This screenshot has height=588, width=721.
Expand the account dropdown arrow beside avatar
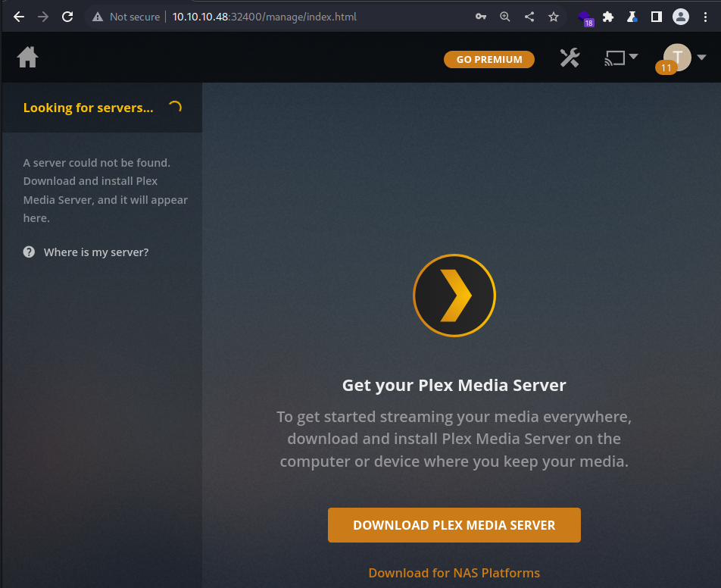[x=701, y=57]
